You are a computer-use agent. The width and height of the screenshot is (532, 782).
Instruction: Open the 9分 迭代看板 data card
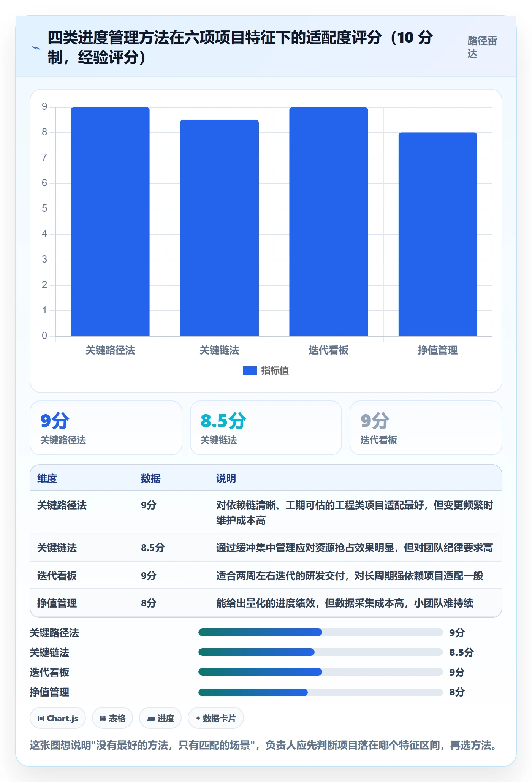point(426,428)
